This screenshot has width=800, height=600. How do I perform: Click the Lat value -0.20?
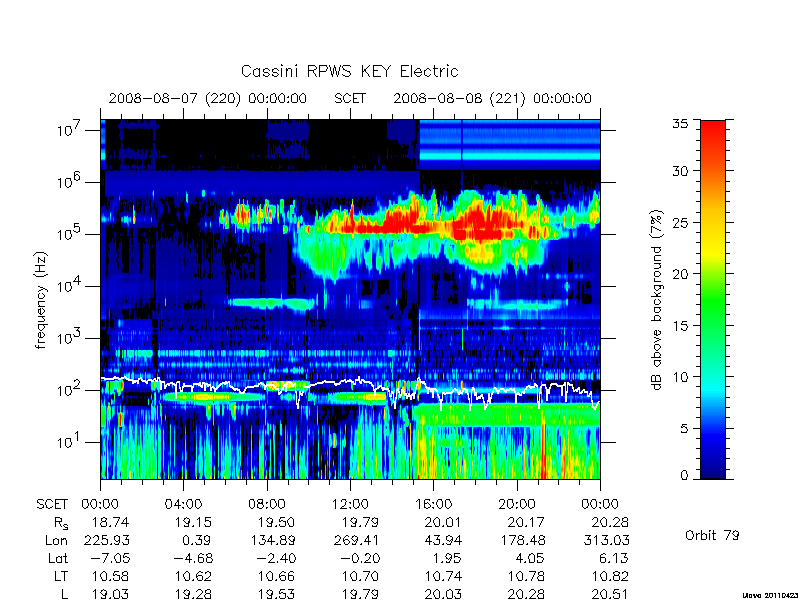359,558
